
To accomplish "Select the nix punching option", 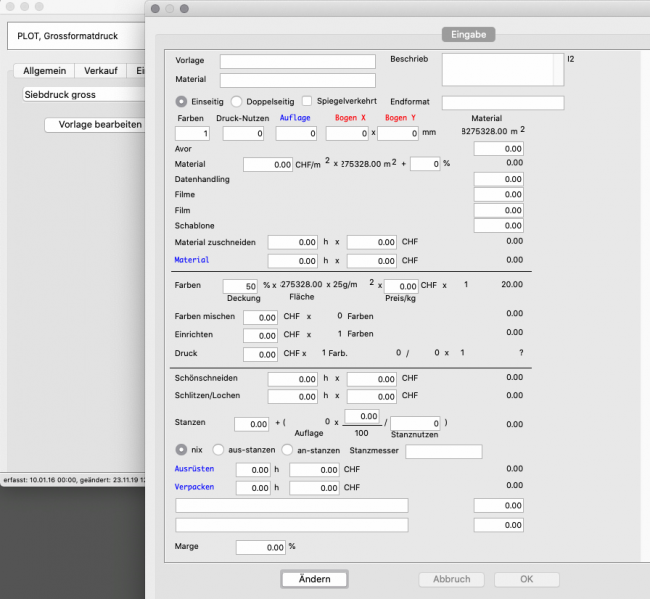I will point(182,450).
